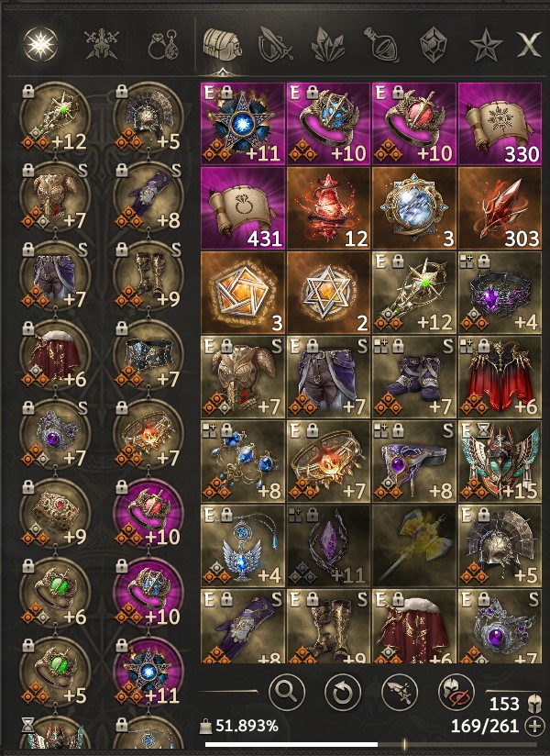
Task: Open the crystals materials tab
Action: point(329,45)
